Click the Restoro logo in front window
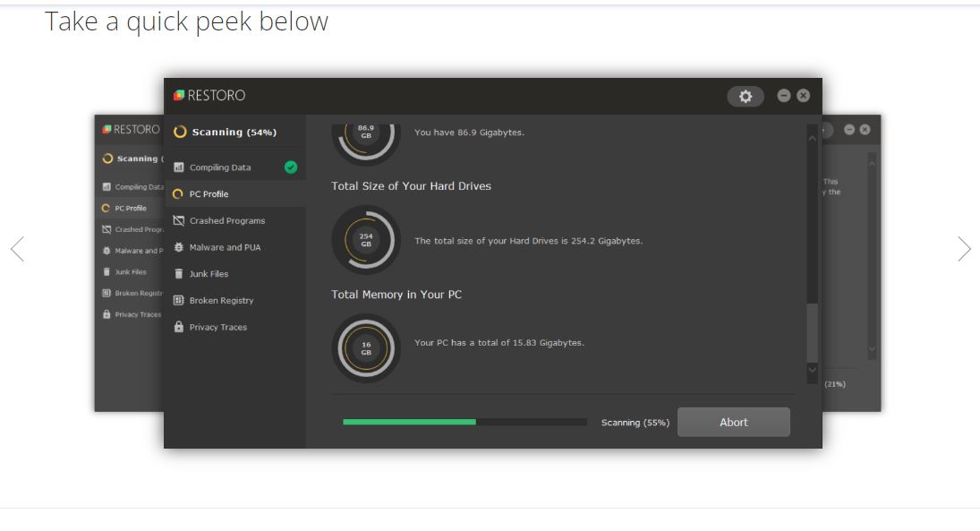 click(x=179, y=95)
